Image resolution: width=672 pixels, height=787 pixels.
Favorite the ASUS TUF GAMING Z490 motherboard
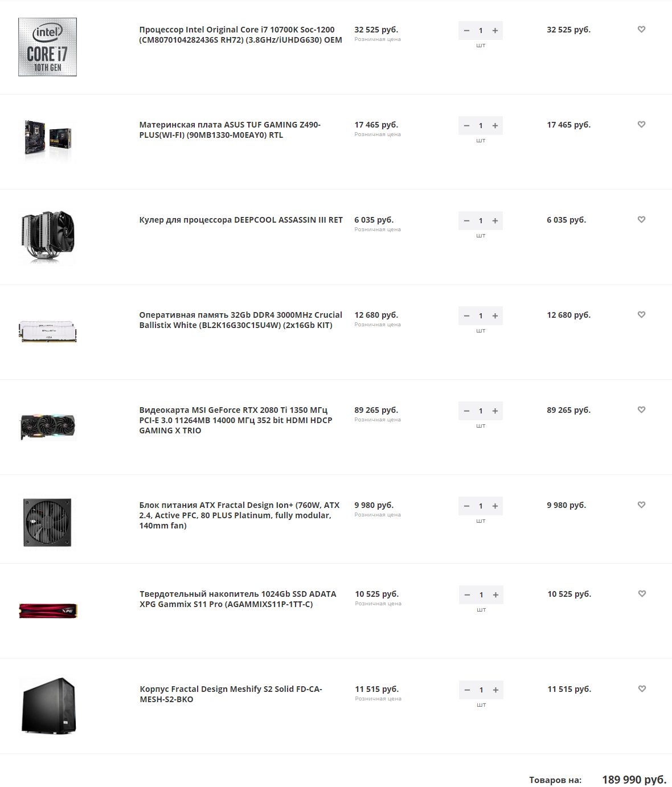[641, 125]
